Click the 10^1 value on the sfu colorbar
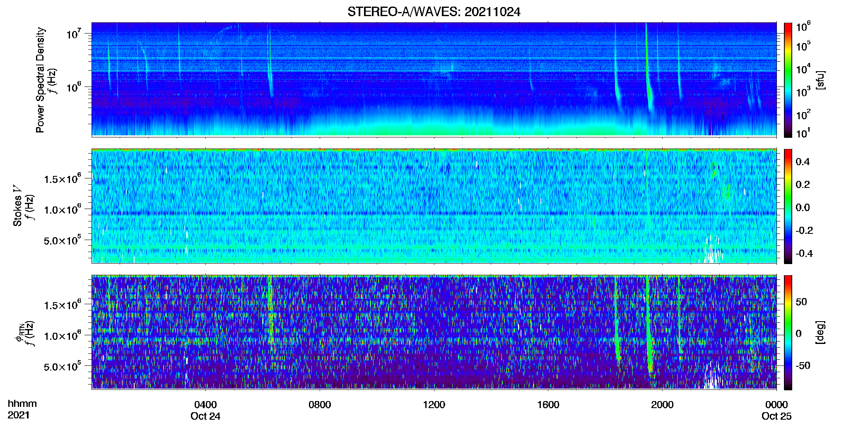 pyautogui.click(x=803, y=132)
